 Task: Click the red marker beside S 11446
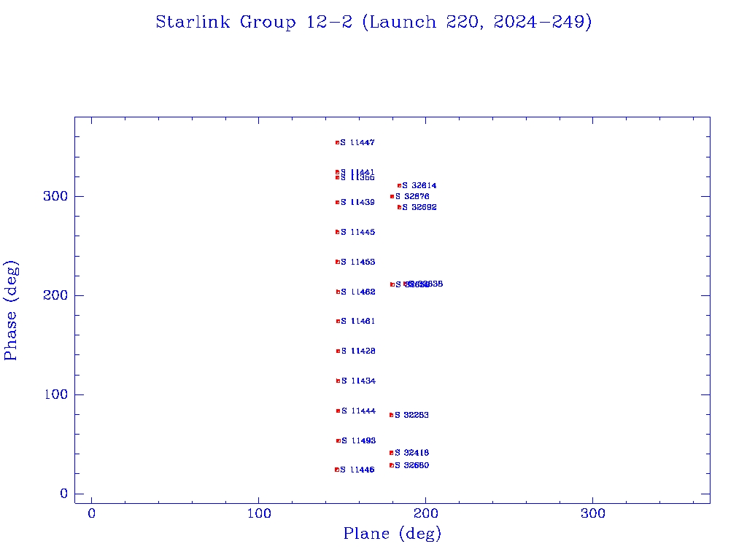pos(337,470)
